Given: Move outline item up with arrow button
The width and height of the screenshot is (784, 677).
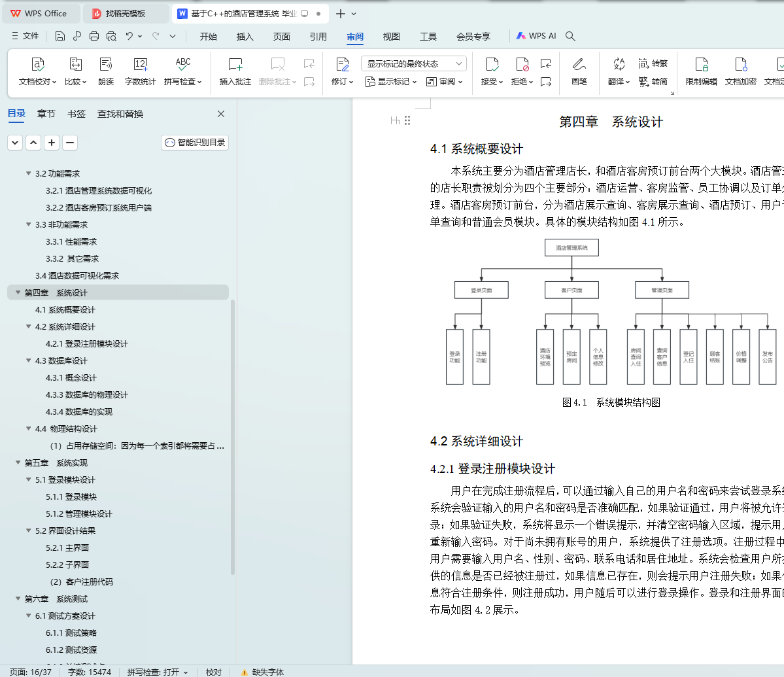Looking at the screenshot, I should 33,143.
